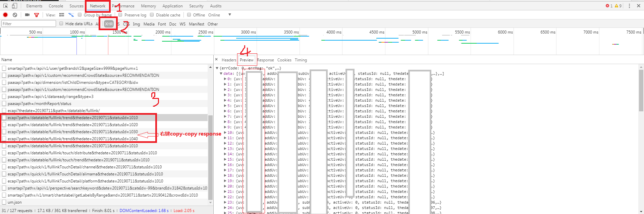The image size is (644, 214).
Task: Tick the Disable cache checkbox
Action: coord(152,15)
